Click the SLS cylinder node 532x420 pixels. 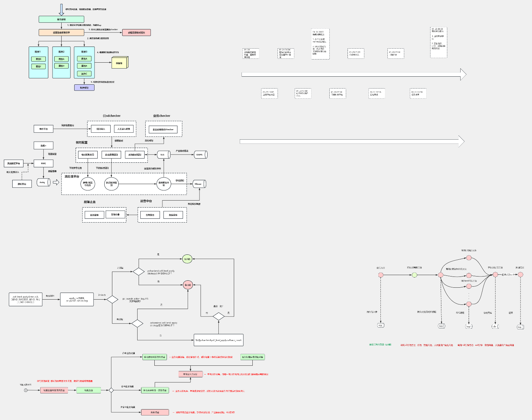[x=163, y=154]
